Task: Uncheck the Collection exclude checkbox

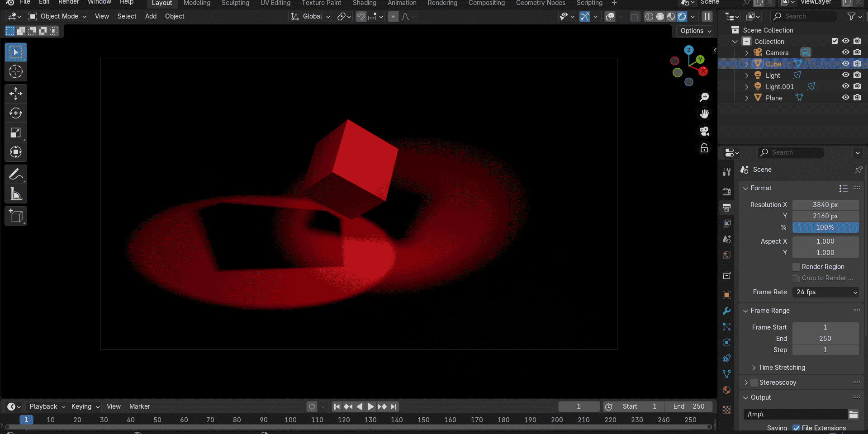Action: coord(835,41)
